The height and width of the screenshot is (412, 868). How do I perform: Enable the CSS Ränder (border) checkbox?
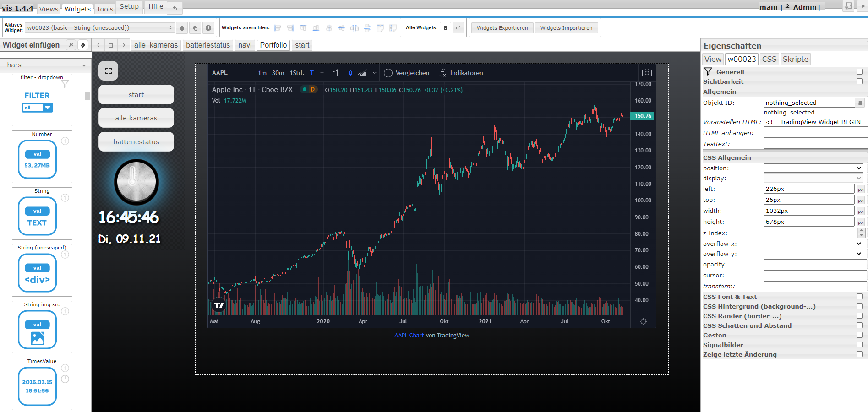click(x=859, y=316)
